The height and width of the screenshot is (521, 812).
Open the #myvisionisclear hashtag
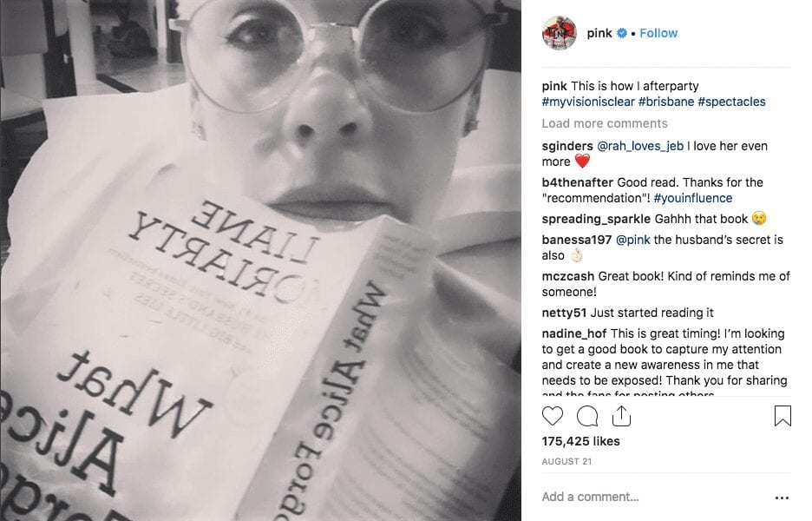tap(588, 102)
